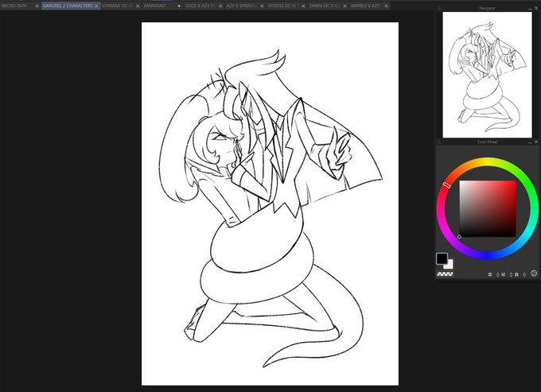Click the hue value field in Color Wheel
This screenshot has width=541, height=392.
coord(498,275)
